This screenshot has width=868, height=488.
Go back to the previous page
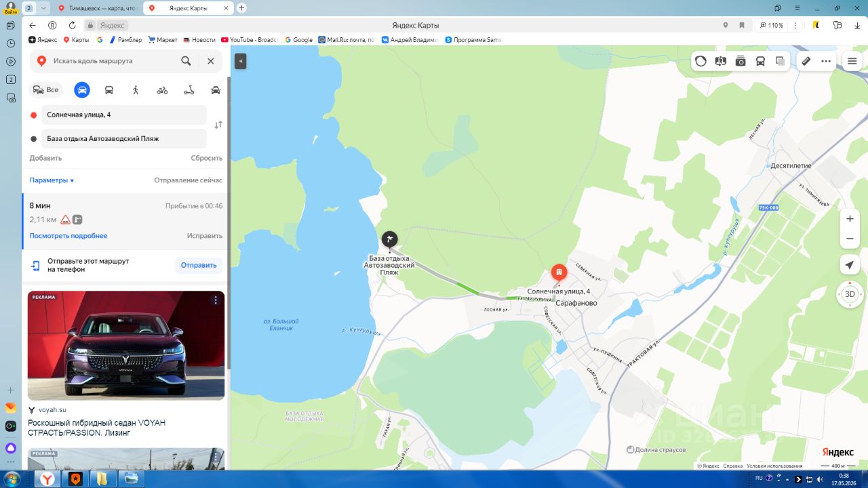(x=32, y=25)
